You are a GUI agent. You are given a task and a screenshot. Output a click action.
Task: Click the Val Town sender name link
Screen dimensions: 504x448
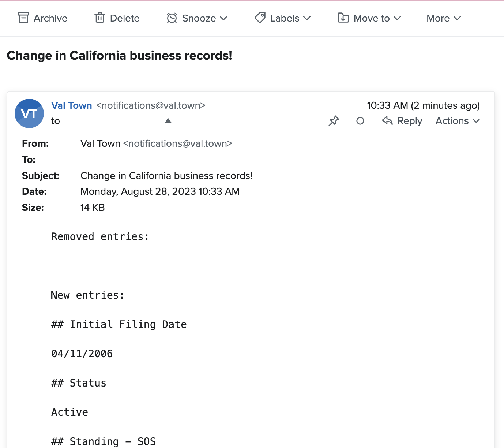click(72, 105)
